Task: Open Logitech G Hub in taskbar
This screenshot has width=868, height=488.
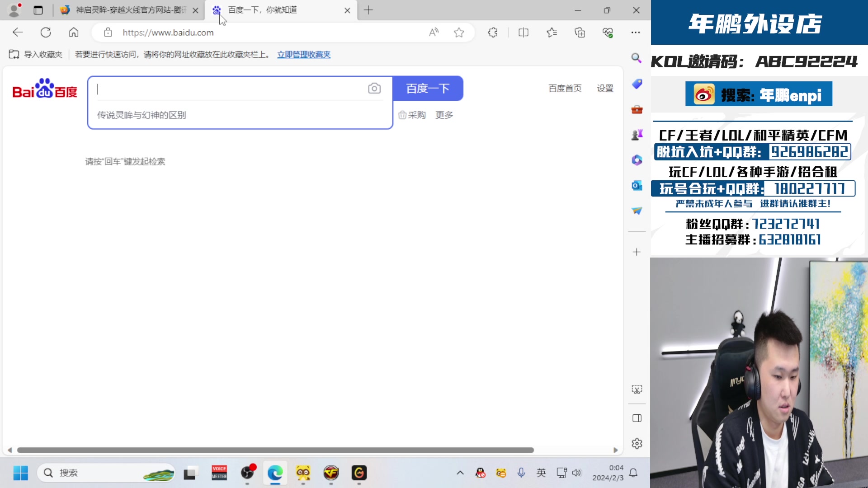Action: tap(359, 473)
